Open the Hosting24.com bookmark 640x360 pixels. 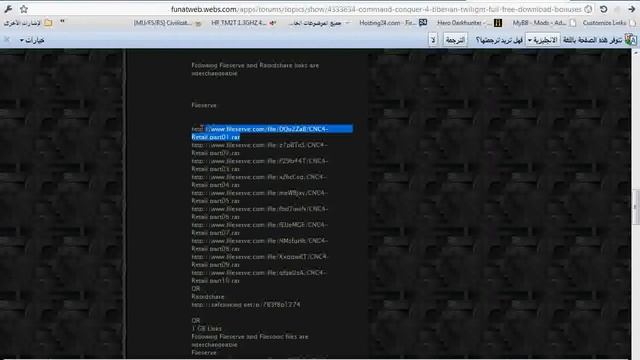pyautogui.click(x=393, y=23)
